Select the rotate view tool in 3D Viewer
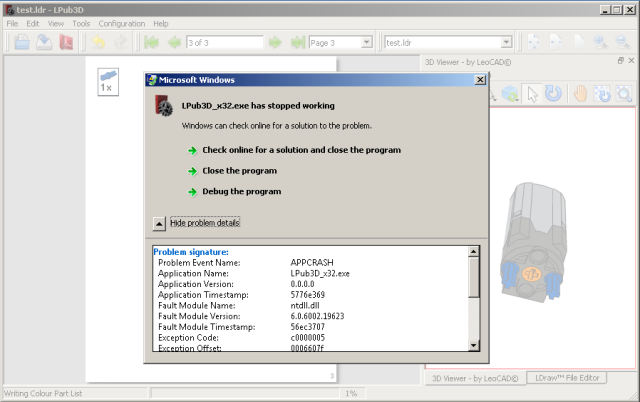 pyautogui.click(x=602, y=94)
